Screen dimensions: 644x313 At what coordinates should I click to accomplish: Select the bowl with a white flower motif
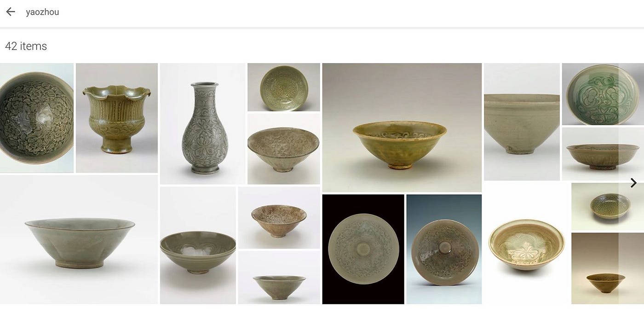pos(526,244)
